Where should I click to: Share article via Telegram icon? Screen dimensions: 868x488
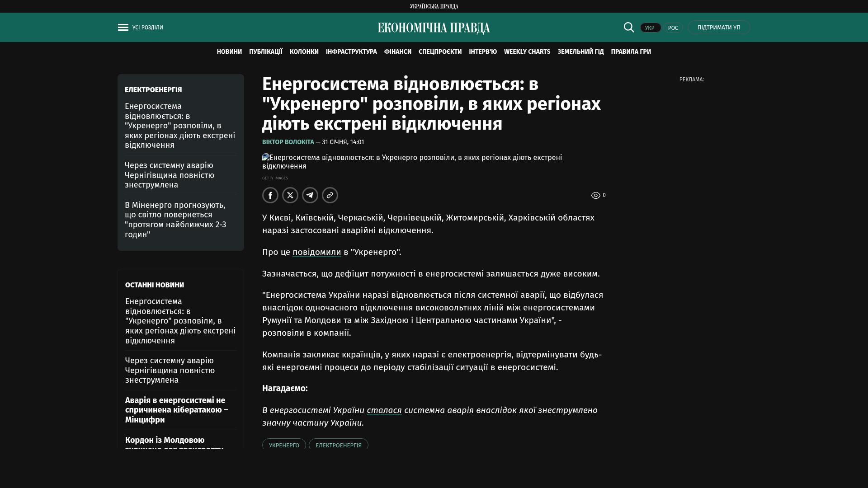(310, 195)
